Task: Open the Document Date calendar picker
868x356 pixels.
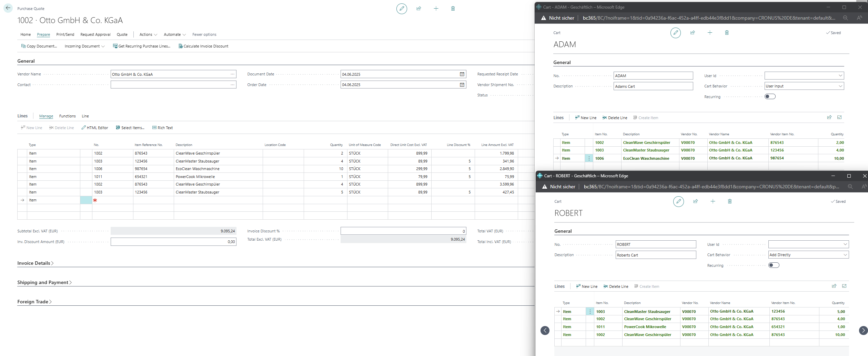Action: coord(462,74)
